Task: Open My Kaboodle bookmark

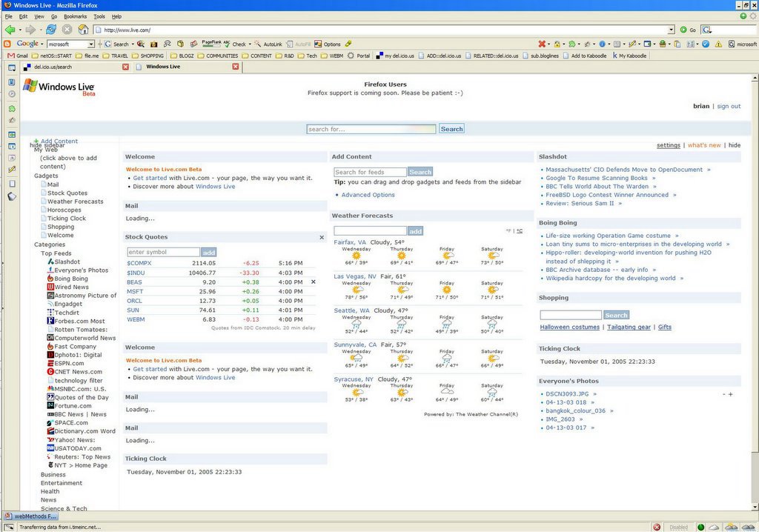Action: click(629, 56)
